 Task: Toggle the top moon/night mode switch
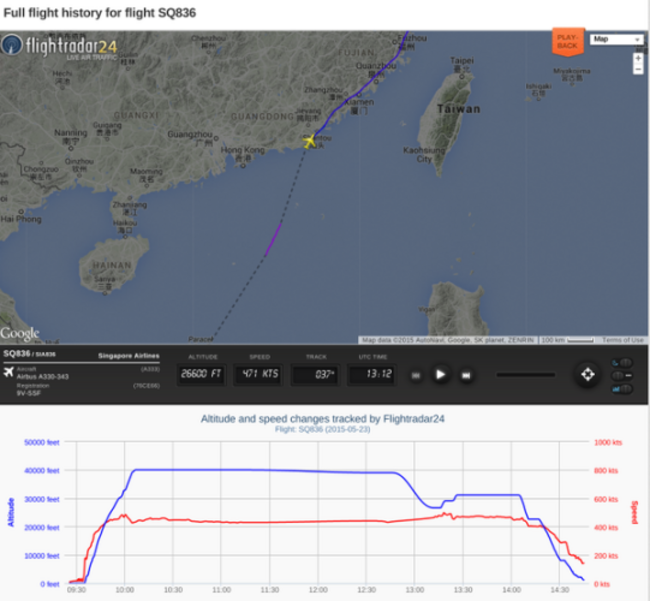coord(621,363)
